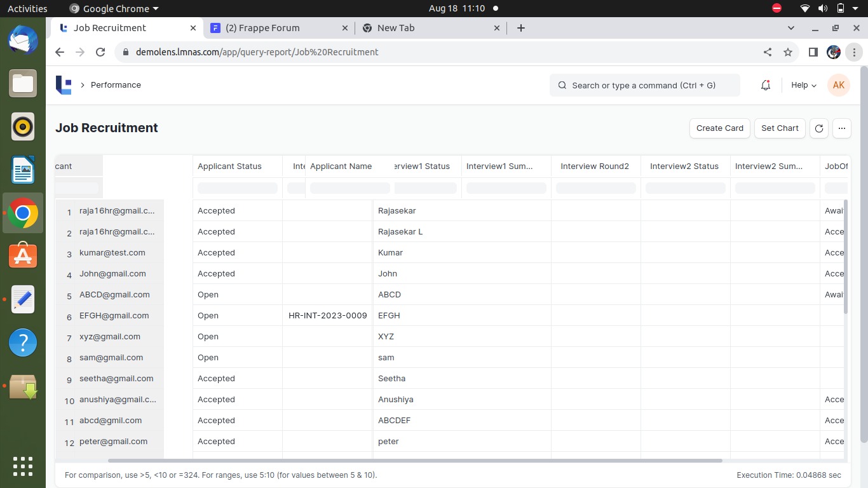This screenshot has width=868, height=488.
Task: Click the Wi-Fi icon in top bar
Action: coord(805,8)
